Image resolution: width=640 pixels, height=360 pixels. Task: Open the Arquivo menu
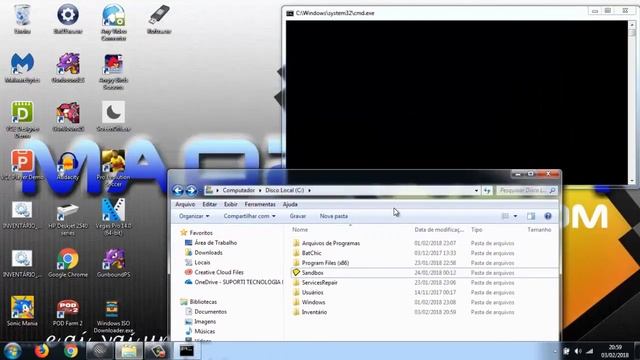(x=185, y=204)
